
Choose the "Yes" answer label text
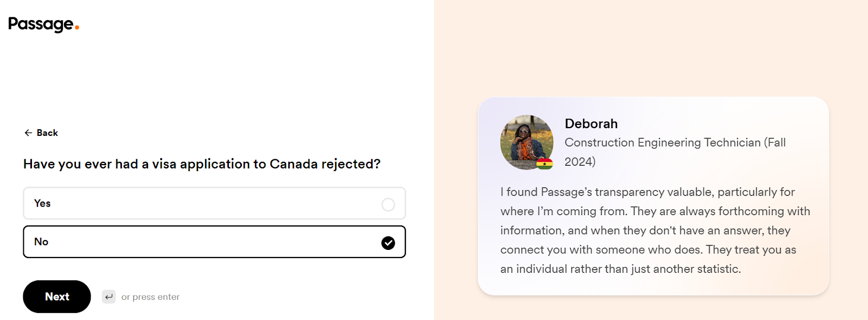[42, 203]
